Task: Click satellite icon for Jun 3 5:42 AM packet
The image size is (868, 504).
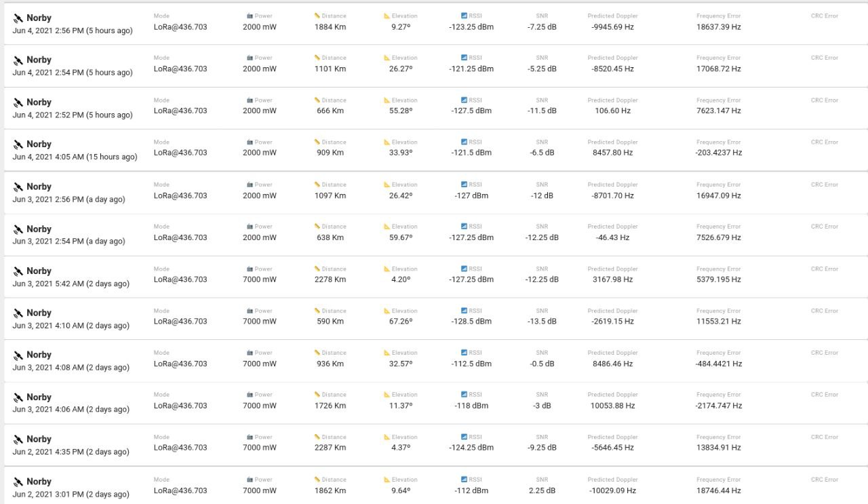Action: click(18, 271)
